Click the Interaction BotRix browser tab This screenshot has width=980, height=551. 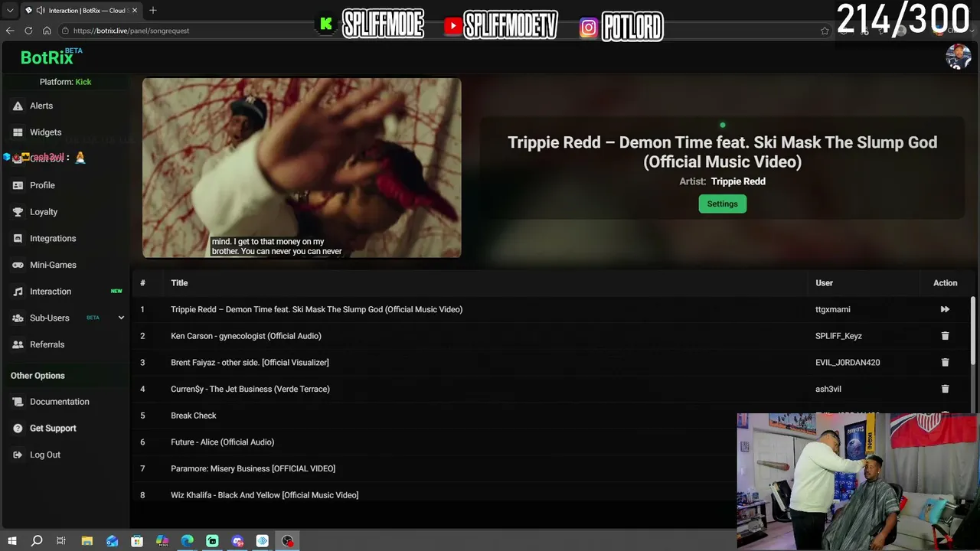point(80,11)
